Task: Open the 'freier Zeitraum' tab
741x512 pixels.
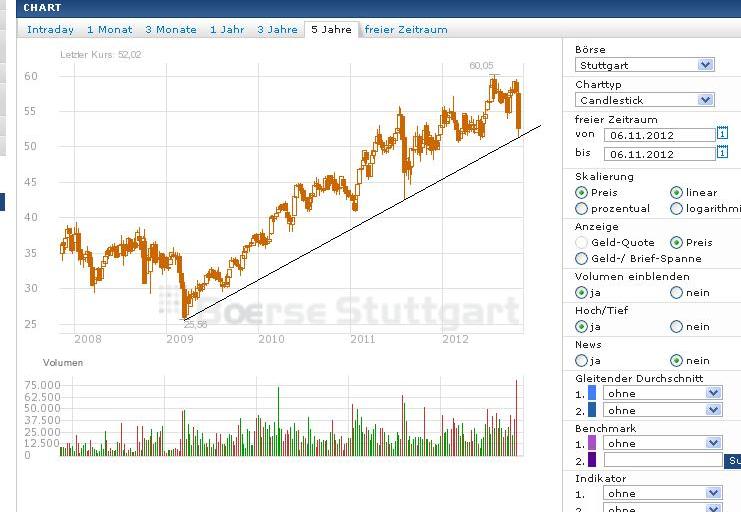Action: pos(406,30)
